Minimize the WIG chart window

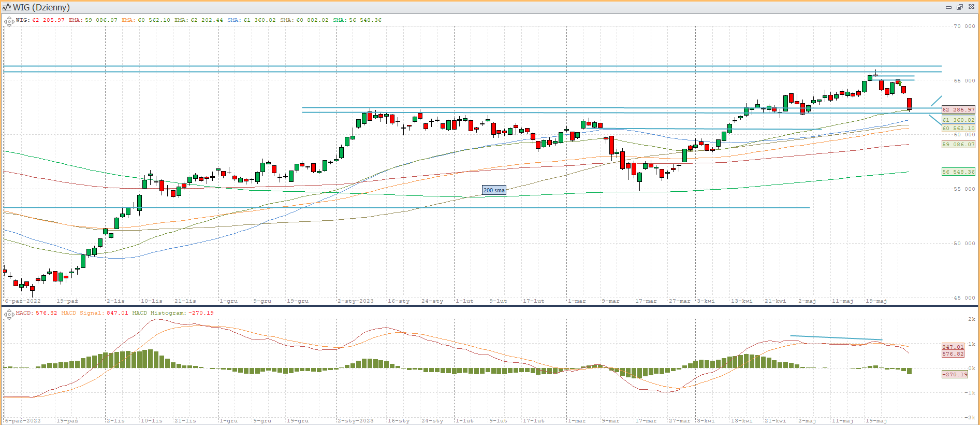pos(948,7)
